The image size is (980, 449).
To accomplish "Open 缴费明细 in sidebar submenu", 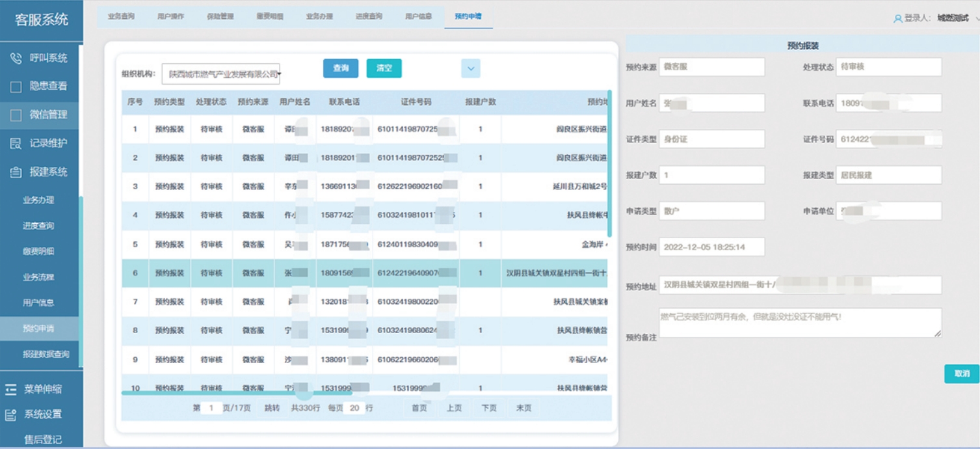I will (39, 251).
